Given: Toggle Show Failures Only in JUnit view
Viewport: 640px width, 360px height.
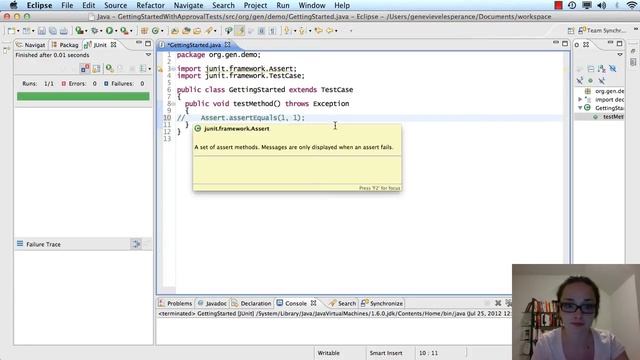Looking at the screenshot, I should coord(84,68).
